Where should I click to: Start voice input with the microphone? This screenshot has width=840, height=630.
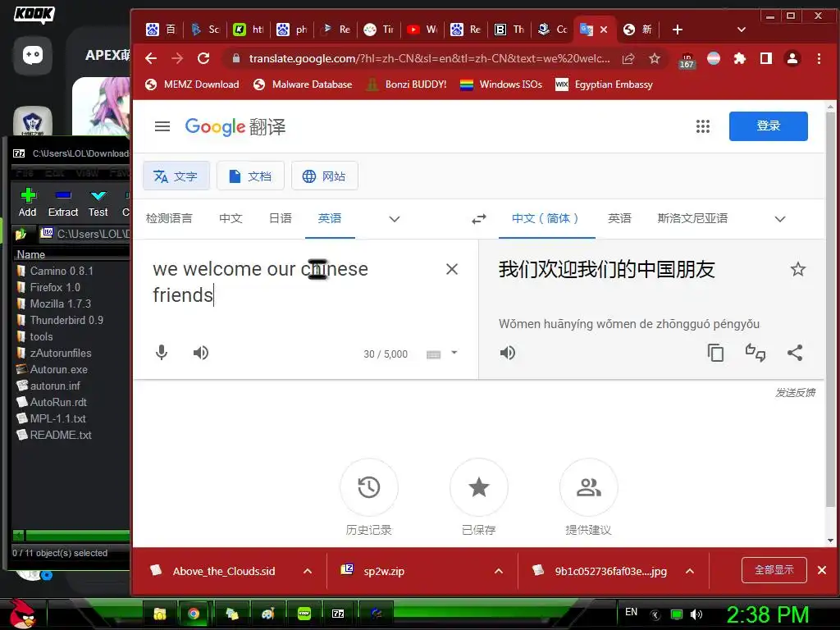click(x=162, y=353)
